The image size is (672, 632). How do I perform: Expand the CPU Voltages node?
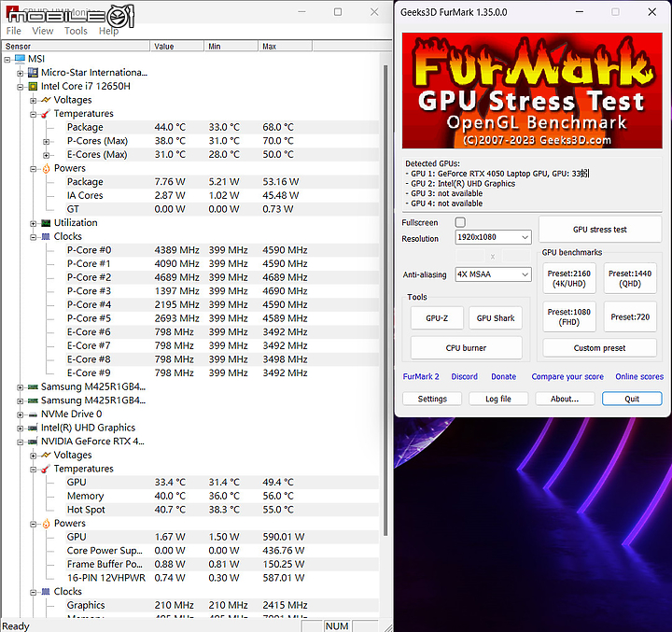(33, 101)
